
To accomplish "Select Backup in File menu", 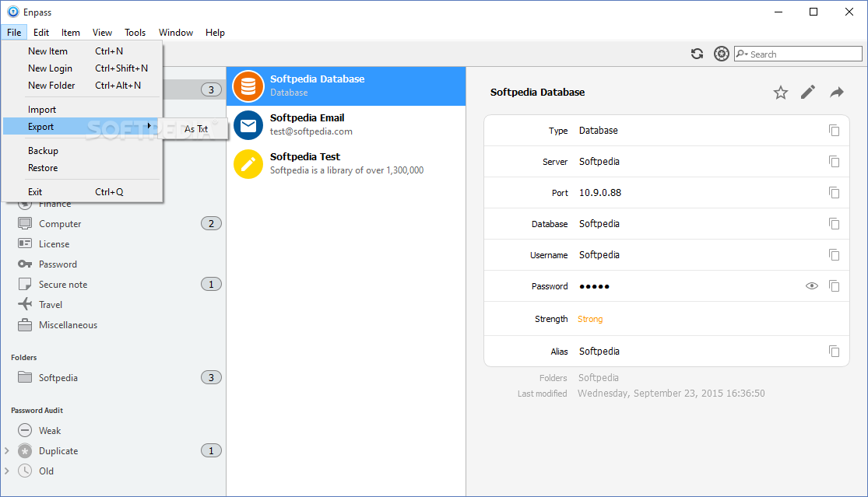I will (82, 150).
